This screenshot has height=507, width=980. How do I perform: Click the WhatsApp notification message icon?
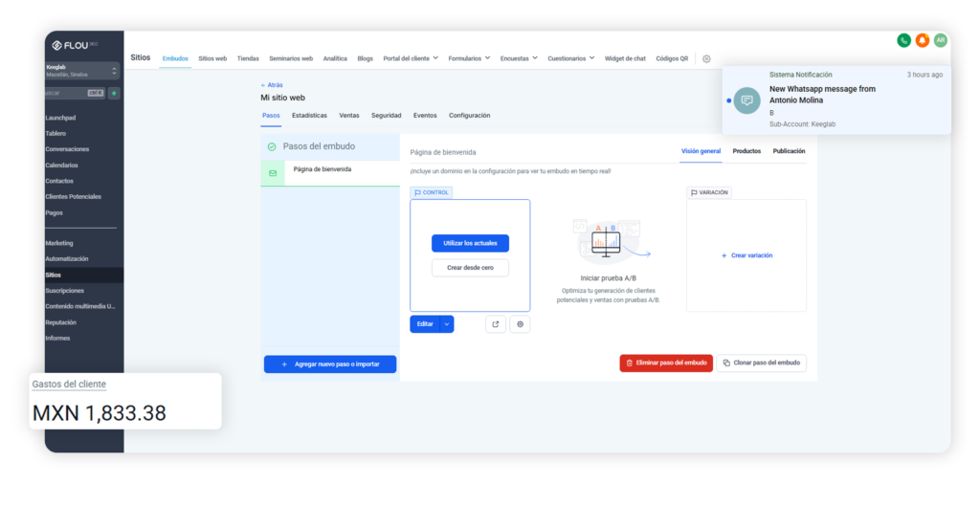coord(747,99)
